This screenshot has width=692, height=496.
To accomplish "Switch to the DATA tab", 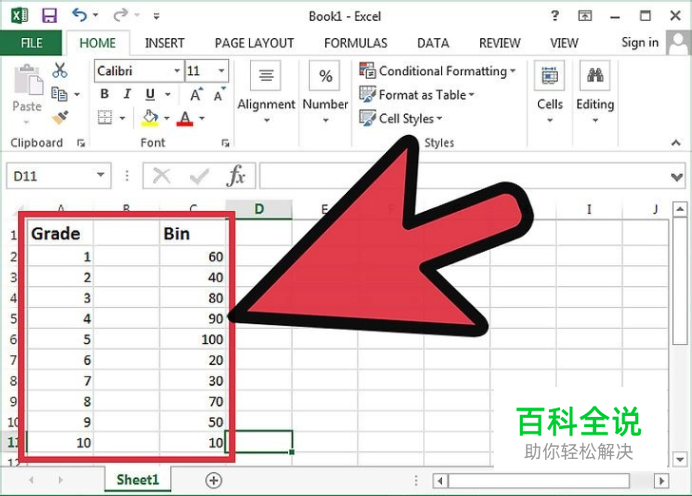I will 433,43.
